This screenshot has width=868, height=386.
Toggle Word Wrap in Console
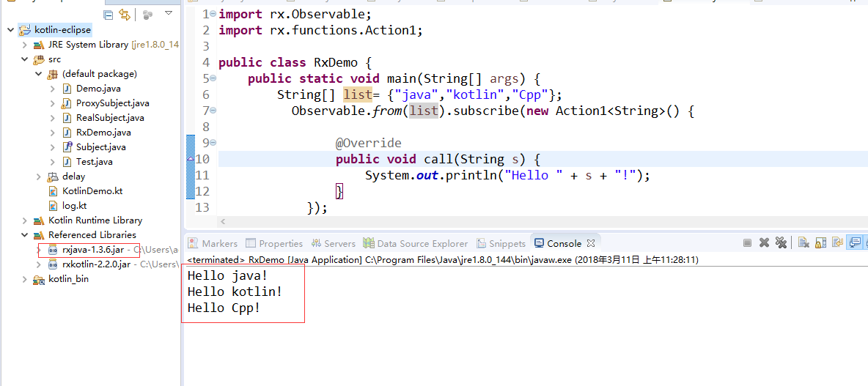(837, 242)
